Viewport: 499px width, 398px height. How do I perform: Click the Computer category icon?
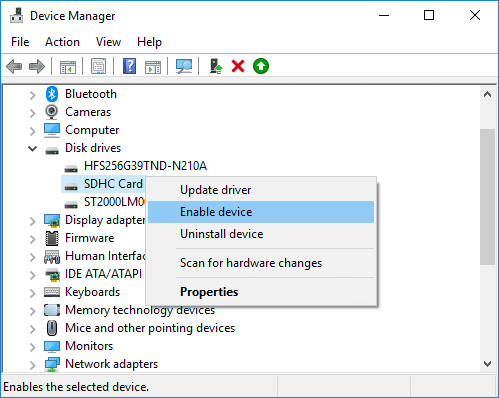point(52,130)
